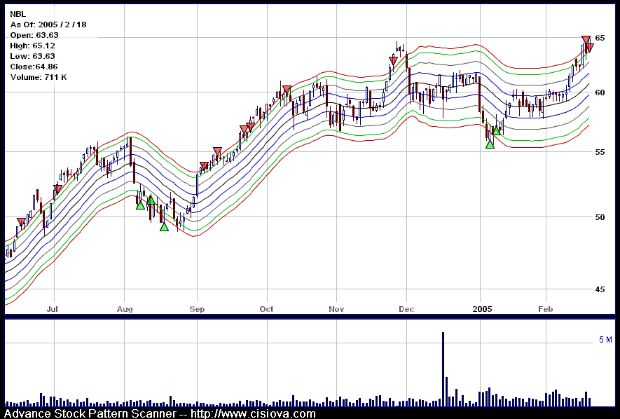Click the upper green triangle in January 2005
The width and height of the screenshot is (620, 419).
click(496, 130)
